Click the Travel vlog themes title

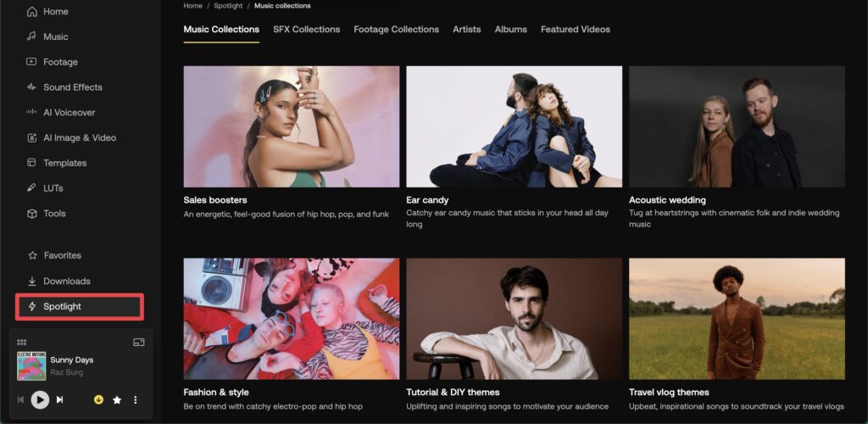pos(669,393)
